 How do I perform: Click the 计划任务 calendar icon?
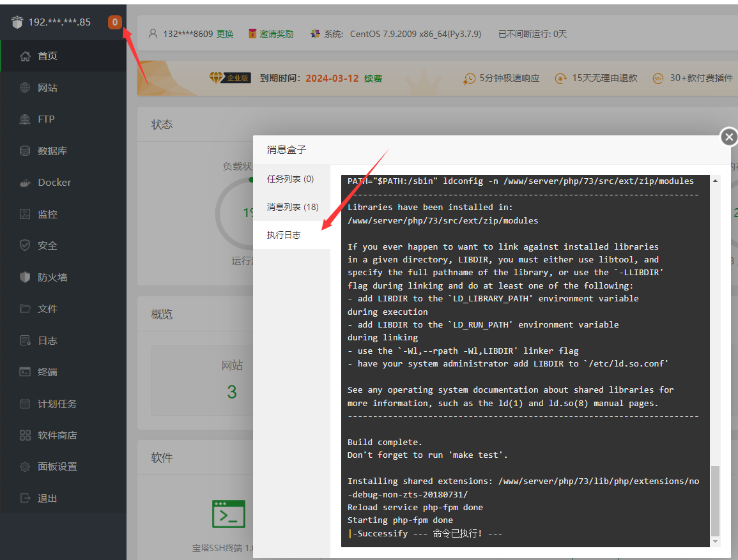(25, 404)
